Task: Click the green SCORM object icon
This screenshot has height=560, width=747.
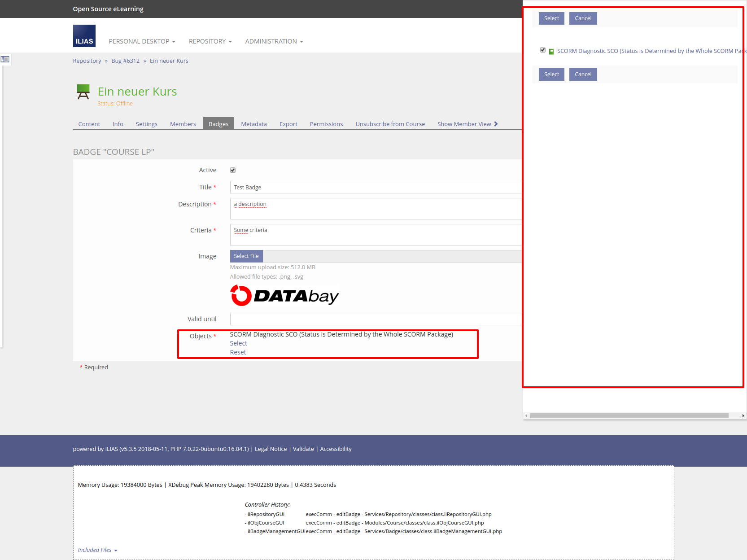Action: (x=551, y=52)
